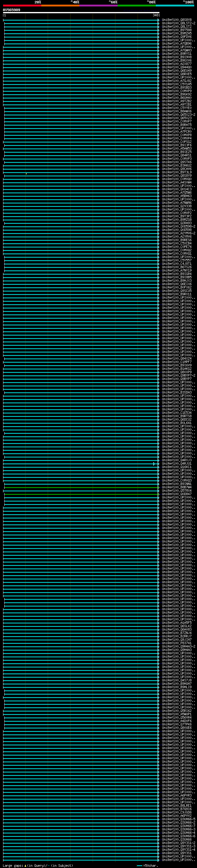197x868 pixels.
Task: Select hit label UniRef100_C5XCB4
Action: 177,243
